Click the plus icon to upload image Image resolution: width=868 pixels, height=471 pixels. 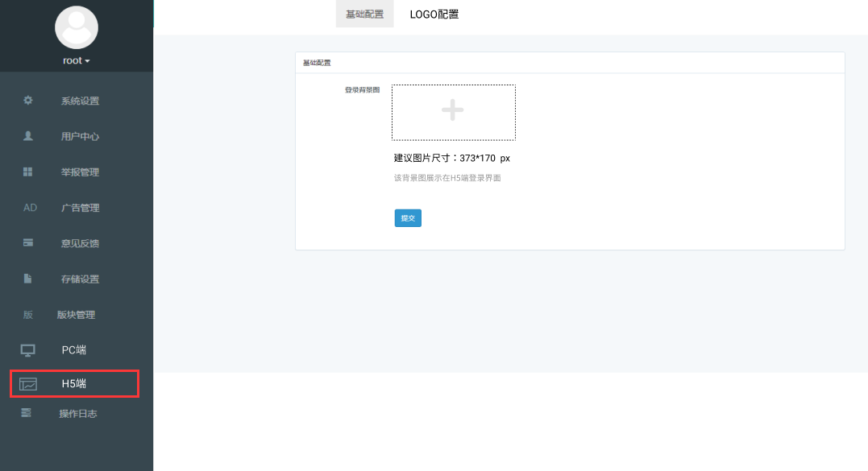pos(453,110)
